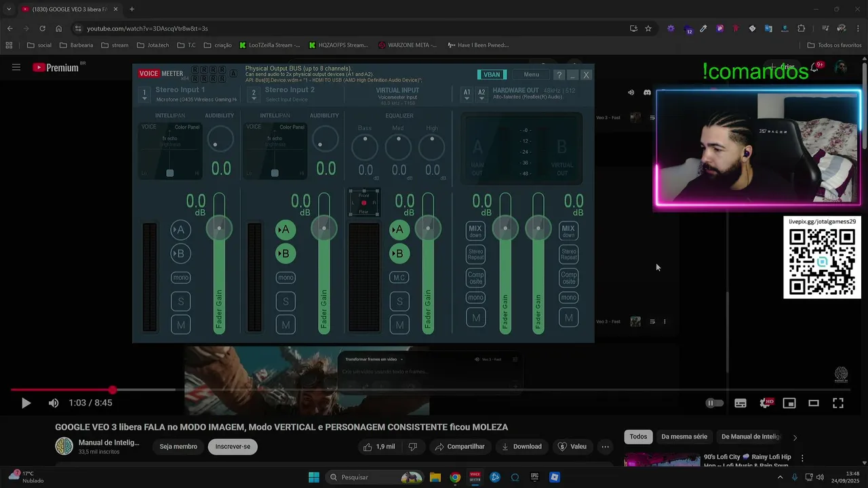The width and height of the screenshot is (868, 488).
Task: Open the VBAN settings in Voicemeeter
Action: pyautogui.click(x=492, y=75)
